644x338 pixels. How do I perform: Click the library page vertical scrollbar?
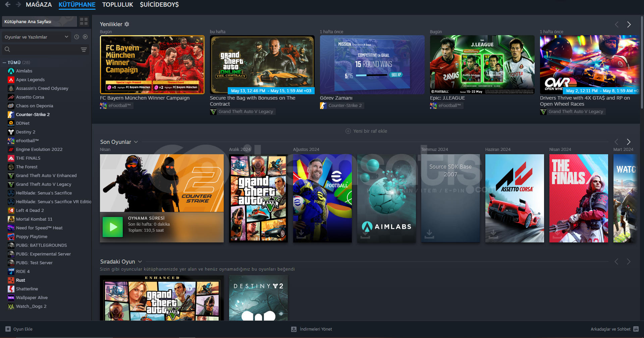(x=642, y=62)
